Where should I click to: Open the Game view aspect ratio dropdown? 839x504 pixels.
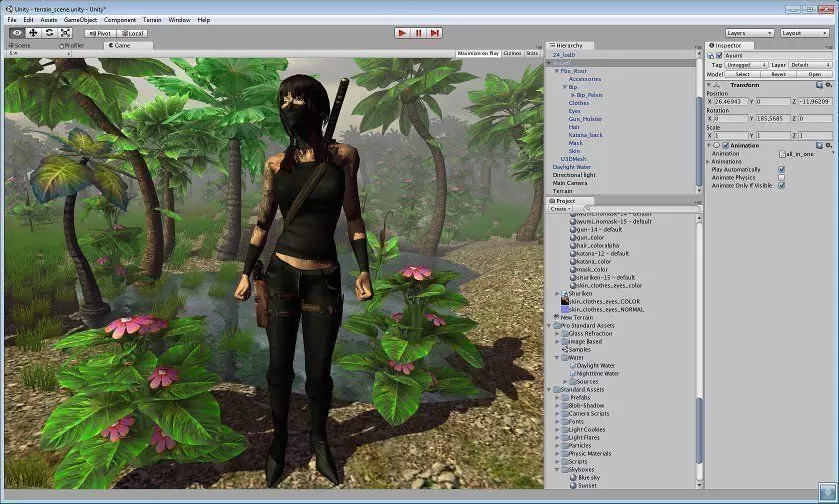(39, 54)
